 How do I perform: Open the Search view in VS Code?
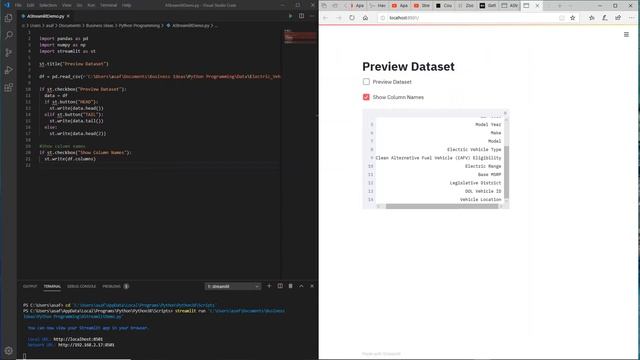pyautogui.click(x=9, y=35)
